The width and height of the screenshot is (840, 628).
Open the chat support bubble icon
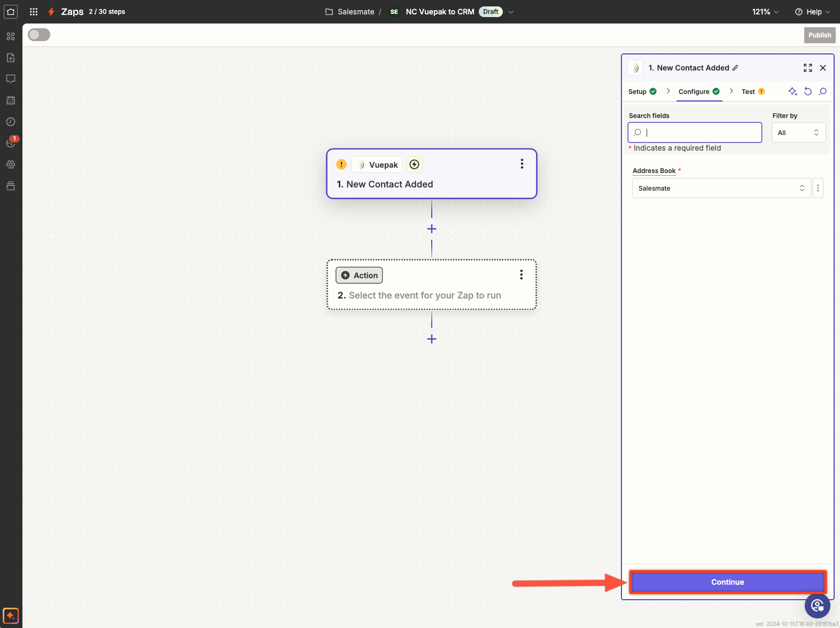(x=817, y=606)
